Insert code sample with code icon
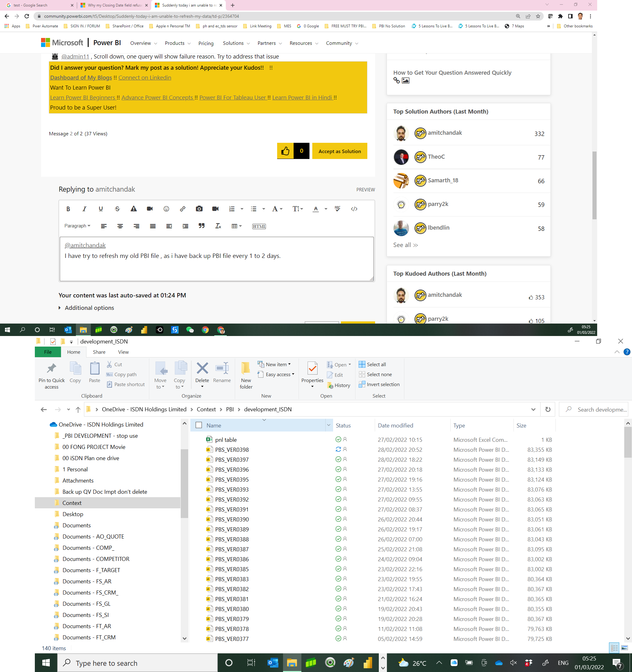This screenshot has width=632, height=672. click(x=354, y=209)
